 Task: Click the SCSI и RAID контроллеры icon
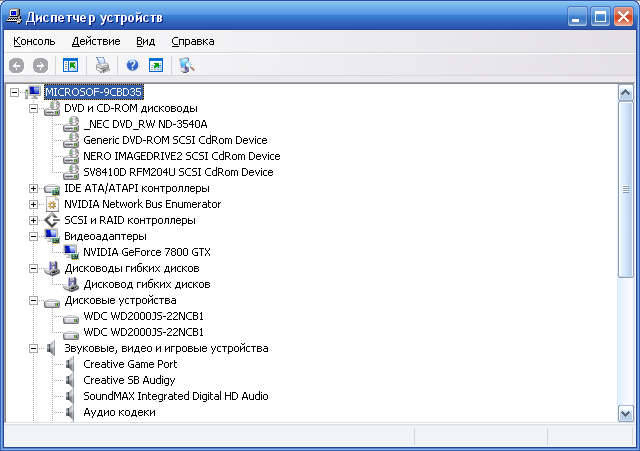tap(52, 220)
